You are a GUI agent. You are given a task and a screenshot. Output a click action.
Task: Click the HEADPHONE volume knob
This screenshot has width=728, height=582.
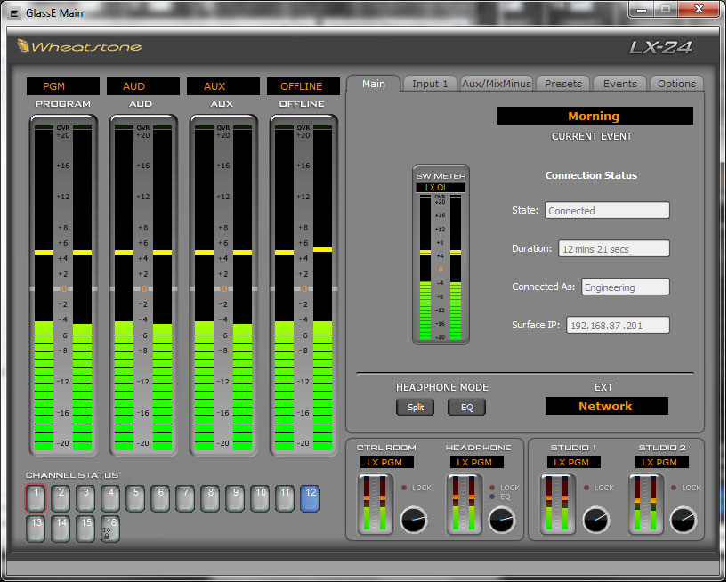502,520
